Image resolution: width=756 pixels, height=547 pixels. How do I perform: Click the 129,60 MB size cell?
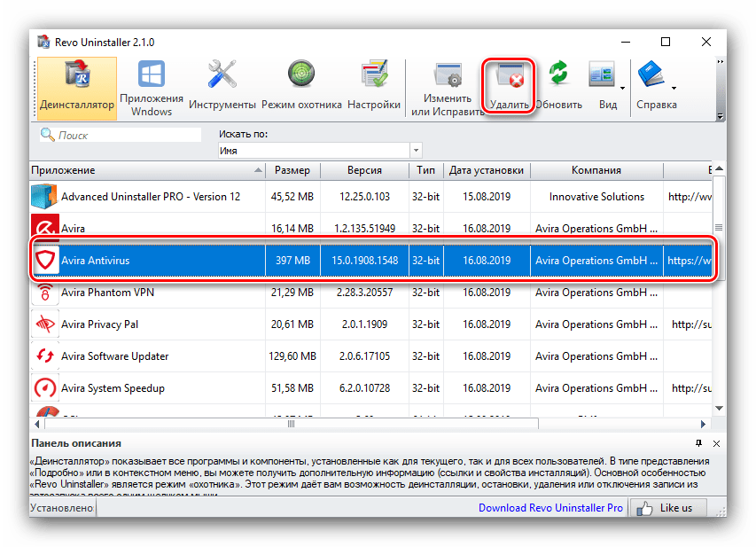(x=292, y=356)
